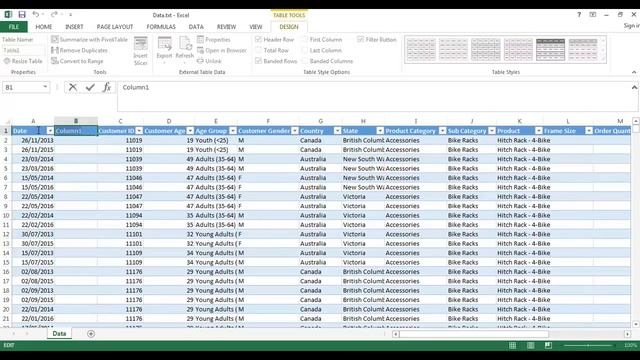Click the Insert Function fx icon
Image resolution: width=640 pixels, height=360 pixels.
[x=107, y=87]
